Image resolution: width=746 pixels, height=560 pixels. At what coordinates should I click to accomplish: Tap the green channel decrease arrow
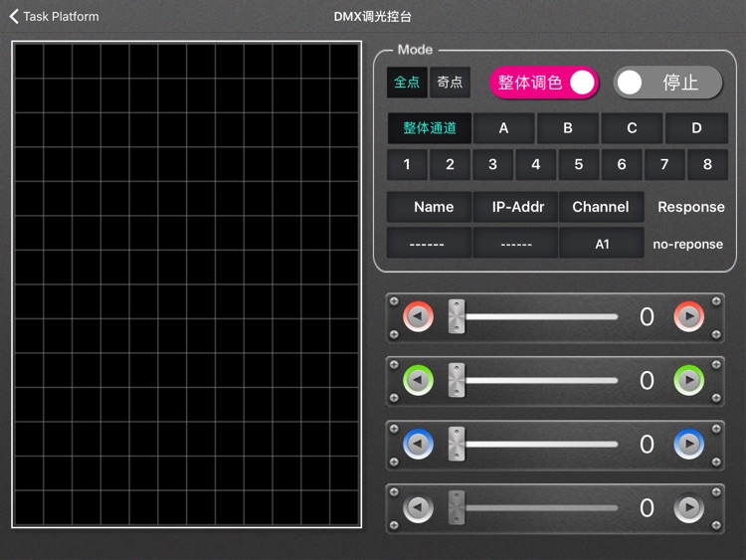click(419, 380)
